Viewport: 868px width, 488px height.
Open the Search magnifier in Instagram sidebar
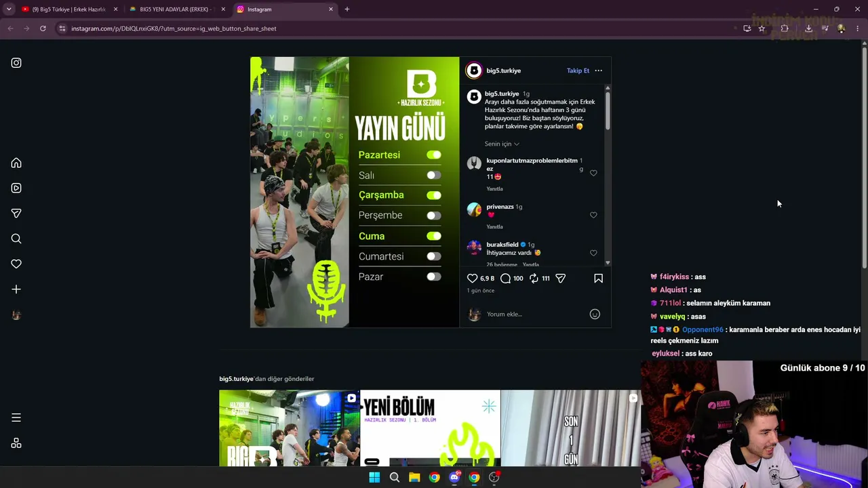click(x=16, y=239)
